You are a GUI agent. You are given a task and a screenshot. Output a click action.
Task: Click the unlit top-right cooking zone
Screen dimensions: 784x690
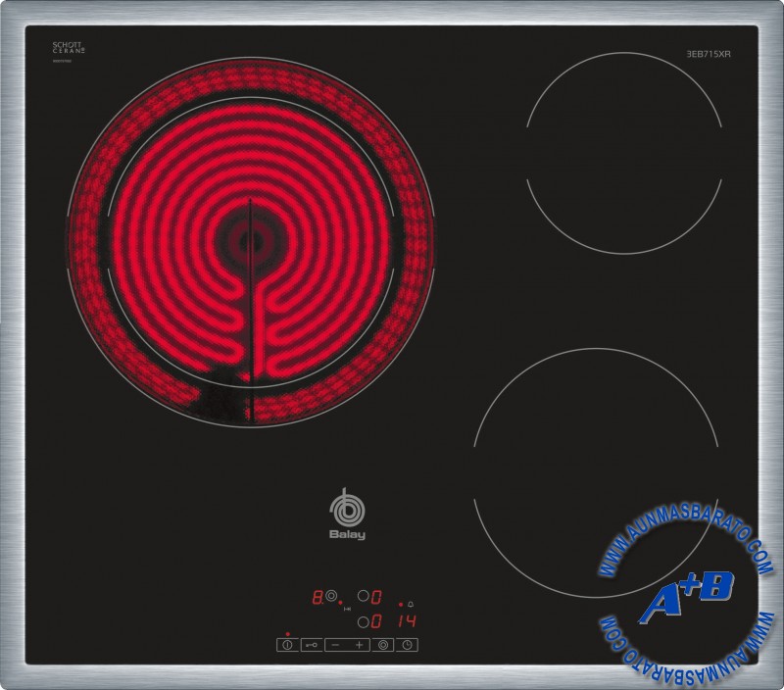[624, 153]
